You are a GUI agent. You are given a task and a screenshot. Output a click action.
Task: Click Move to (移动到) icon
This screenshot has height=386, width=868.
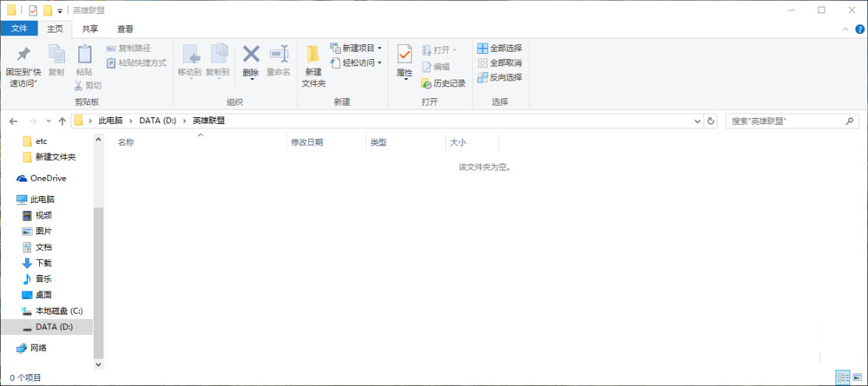pos(190,54)
